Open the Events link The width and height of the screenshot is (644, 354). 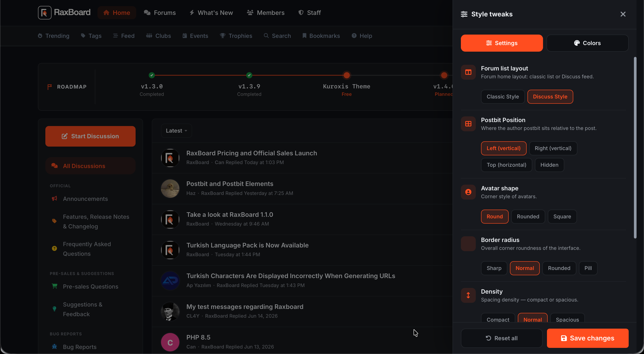click(195, 36)
